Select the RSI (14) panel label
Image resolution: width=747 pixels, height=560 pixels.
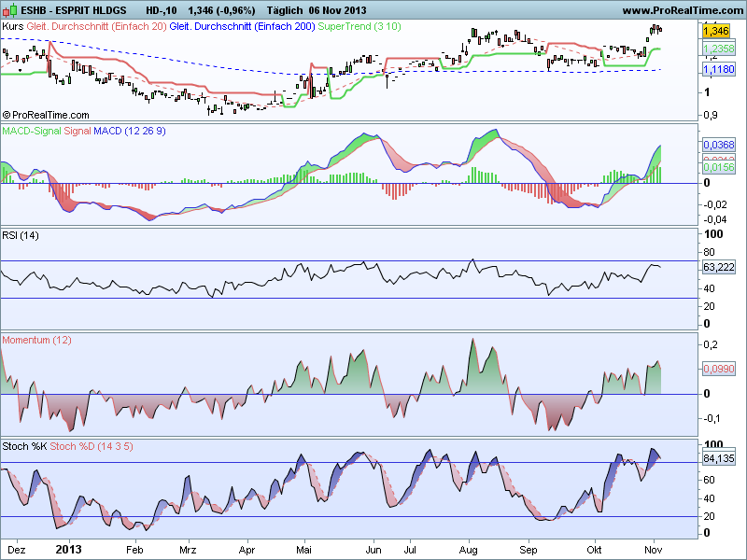coord(21,235)
